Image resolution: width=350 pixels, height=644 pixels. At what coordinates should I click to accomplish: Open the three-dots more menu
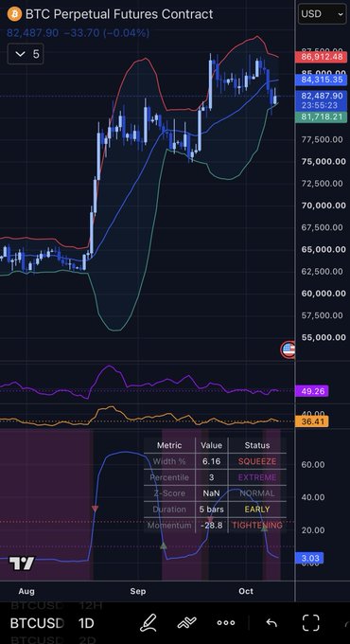pyautogui.click(x=226, y=623)
